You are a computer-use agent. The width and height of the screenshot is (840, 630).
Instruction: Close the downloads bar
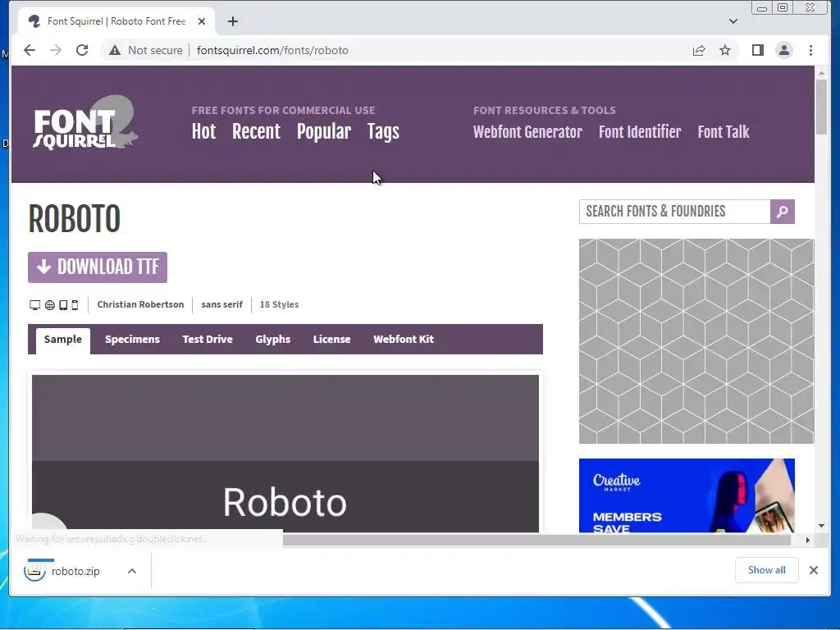pyautogui.click(x=813, y=570)
